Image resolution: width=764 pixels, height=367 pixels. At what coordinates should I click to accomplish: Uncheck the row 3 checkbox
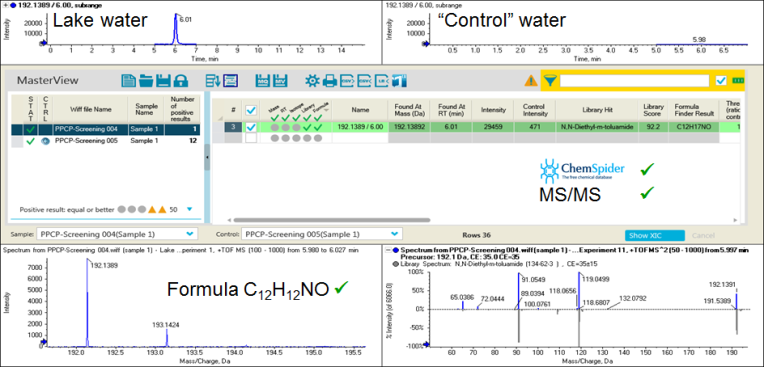[x=251, y=127]
